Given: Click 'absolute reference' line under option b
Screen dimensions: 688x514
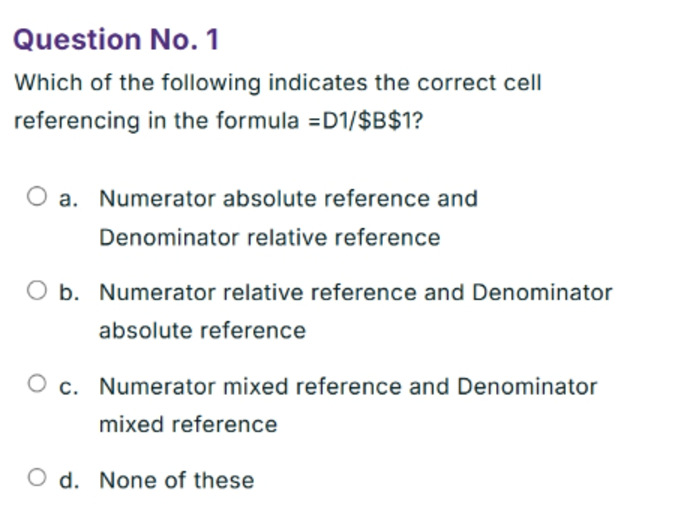Looking at the screenshot, I should (203, 331).
